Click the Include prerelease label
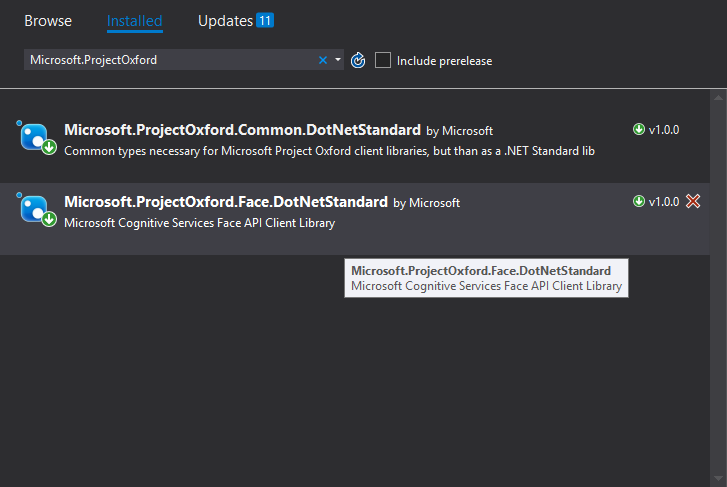The image size is (727, 487). [444, 61]
